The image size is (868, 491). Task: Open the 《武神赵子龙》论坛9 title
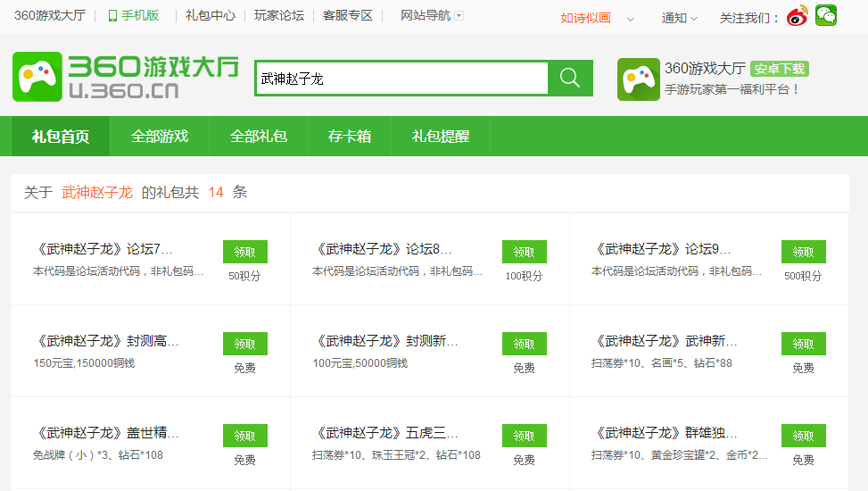tap(661, 249)
